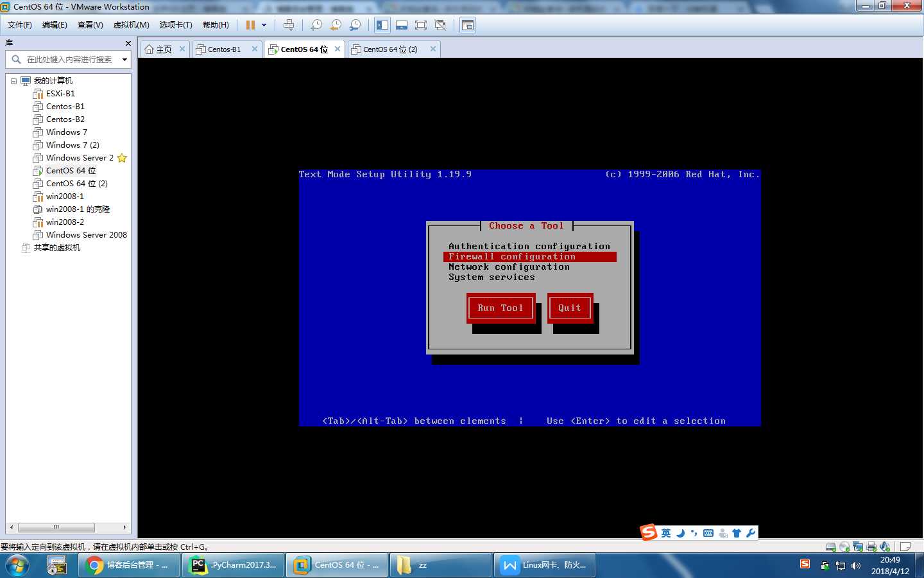Click the pause virtual machine toolbar button

pos(250,25)
